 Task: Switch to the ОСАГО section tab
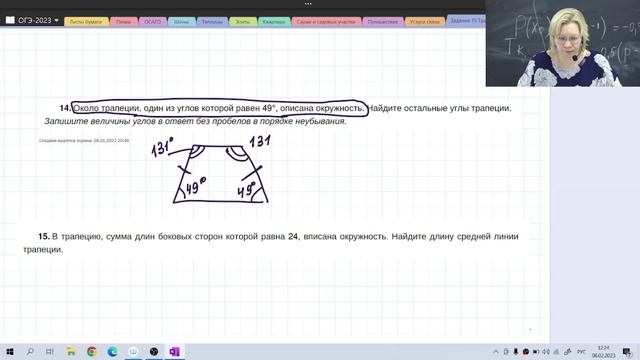153,22
